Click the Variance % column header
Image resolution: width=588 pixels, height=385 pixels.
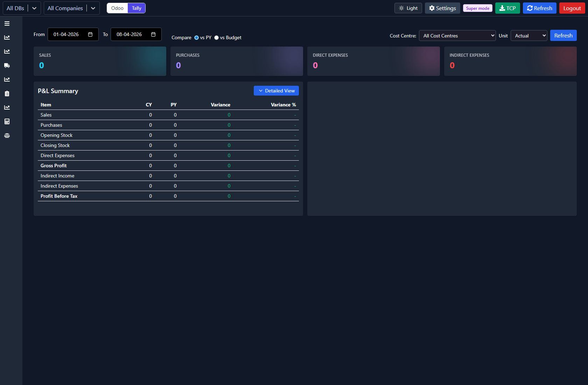point(283,105)
